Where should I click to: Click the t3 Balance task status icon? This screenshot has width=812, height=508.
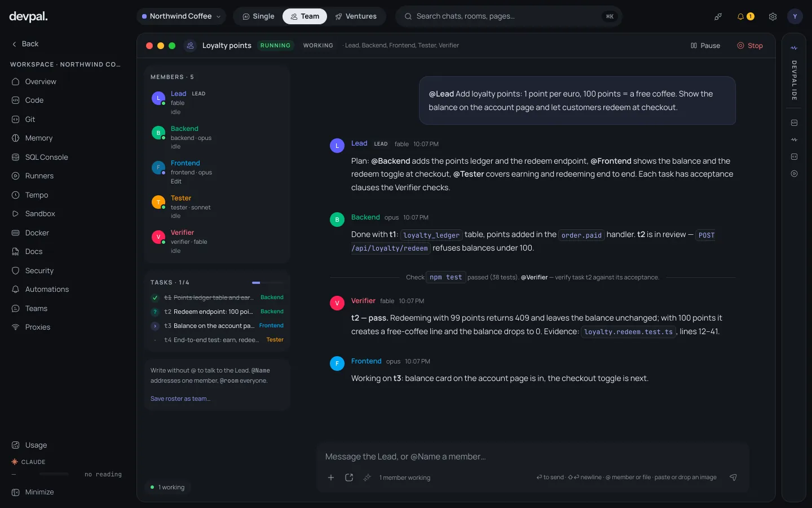[x=155, y=326]
